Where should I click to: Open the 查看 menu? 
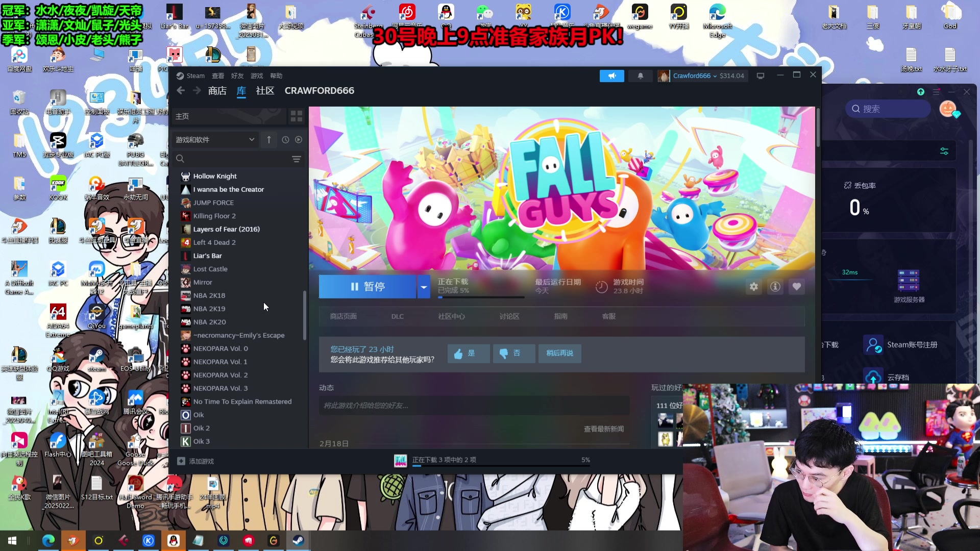click(218, 76)
